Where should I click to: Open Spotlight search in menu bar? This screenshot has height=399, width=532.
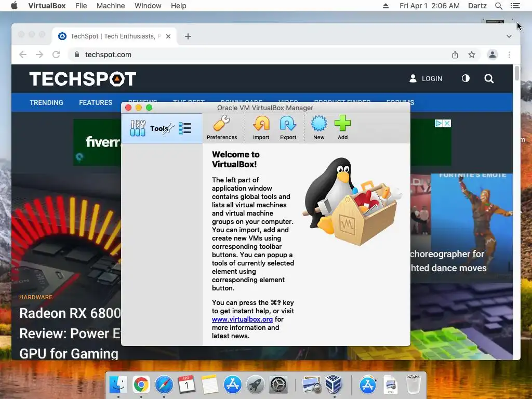[x=498, y=6]
